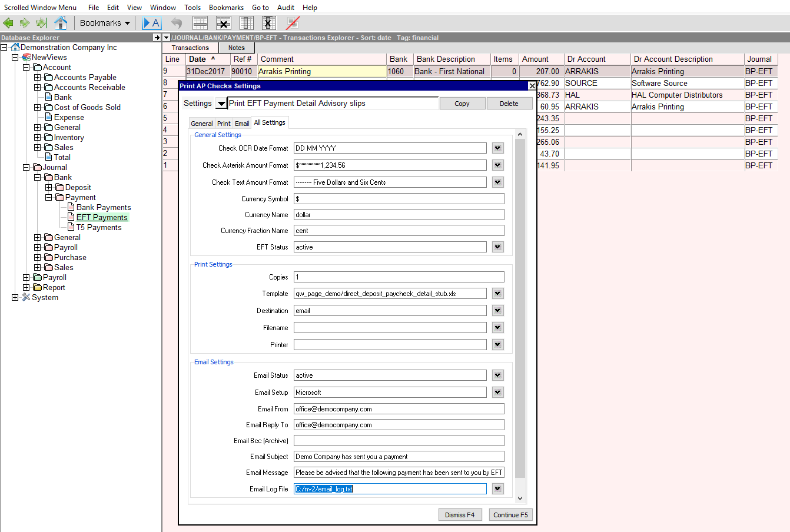Screen dimensions: 790x532
Task: Click the Email From field
Action: [399, 409]
